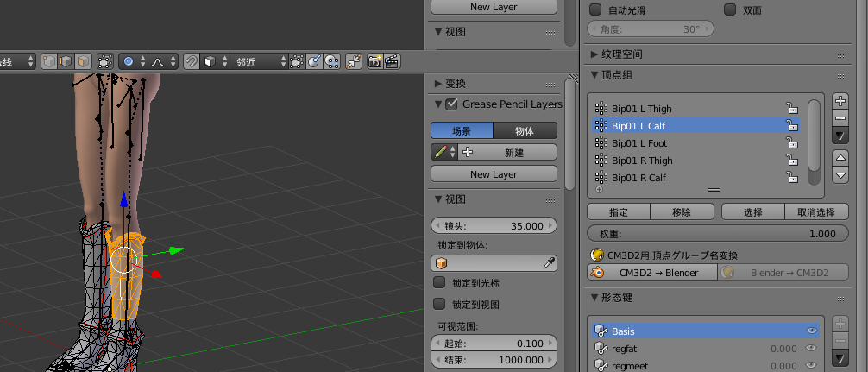Click Blender logo on CM3D2 → Blender

(598, 273)
